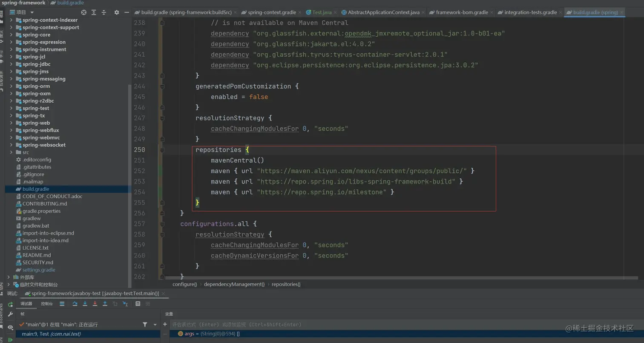Screen dimensions: 644x343
Task: Switch to the 控制台 tab
Action: tap(47, 304)
